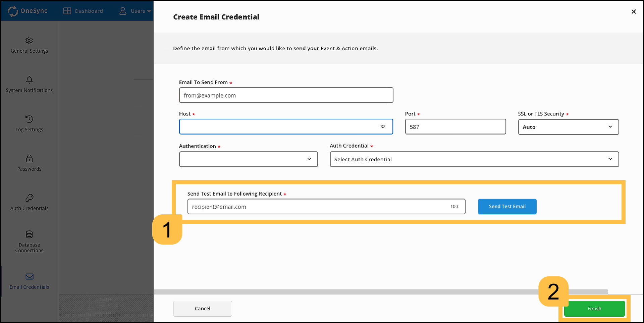Expand the Authentication dropdown
Viewport: 644px width, 323px height.
(x=248, y=159)
